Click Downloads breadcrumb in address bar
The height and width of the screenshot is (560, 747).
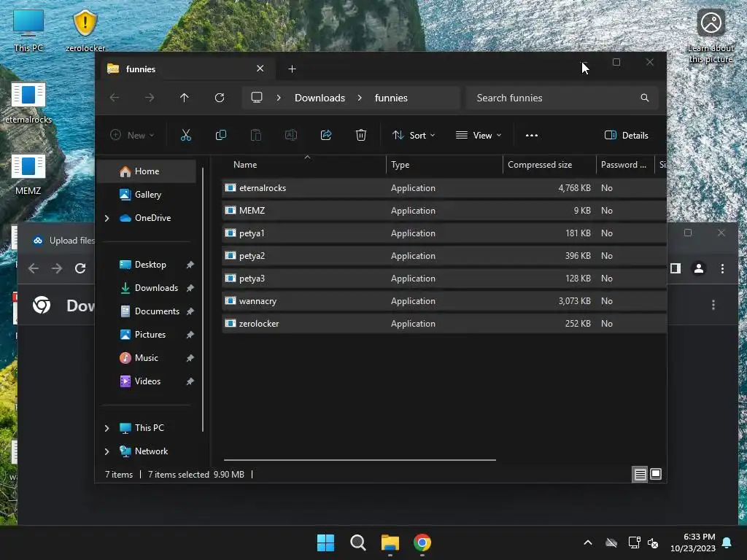pos(320,98)
